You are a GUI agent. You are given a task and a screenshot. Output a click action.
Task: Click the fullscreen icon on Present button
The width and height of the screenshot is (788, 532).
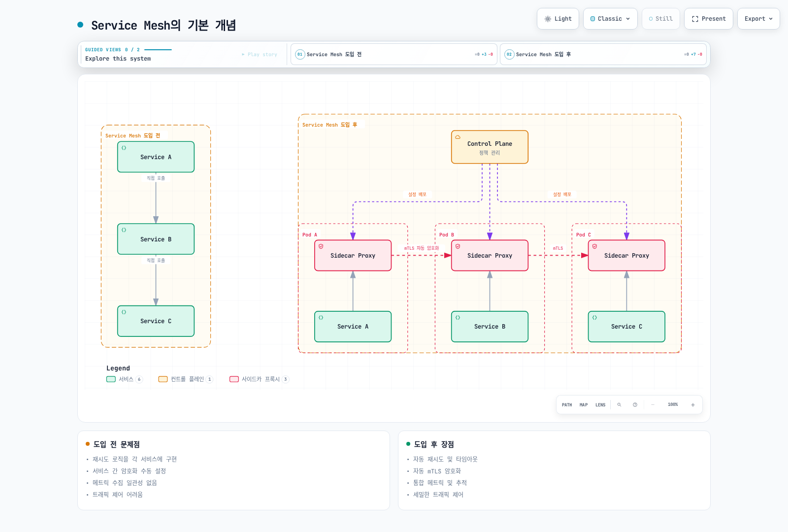tap(695, 19)
